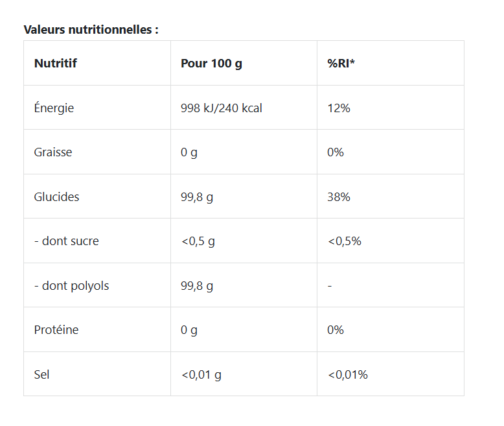Select the 'Sel' row label

point(41,375)
